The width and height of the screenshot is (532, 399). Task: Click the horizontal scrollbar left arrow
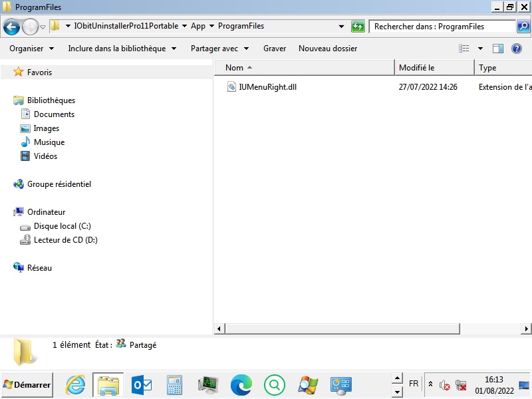tap(219, 329)
